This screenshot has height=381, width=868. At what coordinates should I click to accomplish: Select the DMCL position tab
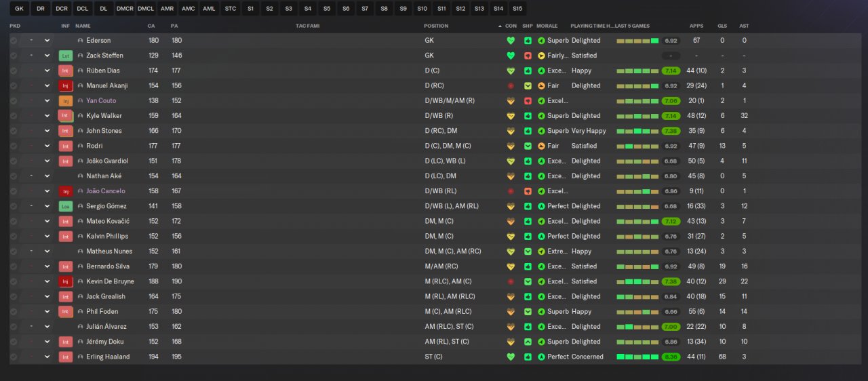146,9
